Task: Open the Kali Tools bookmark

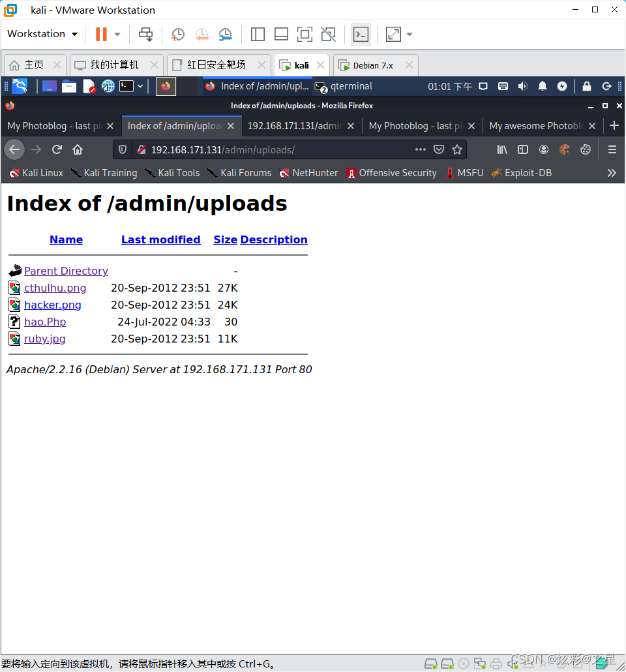Action: (x=173, y=173)
